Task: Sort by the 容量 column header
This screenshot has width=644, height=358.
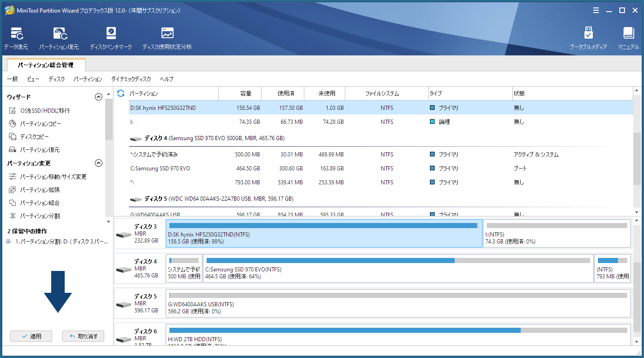Action: 240,94
